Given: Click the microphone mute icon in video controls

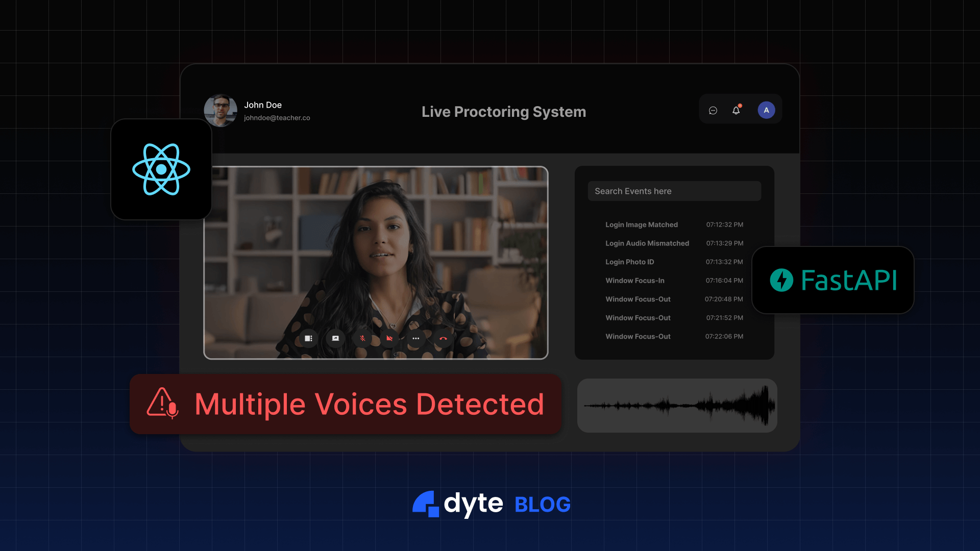Looking at the screenshot, I should 363,338.
